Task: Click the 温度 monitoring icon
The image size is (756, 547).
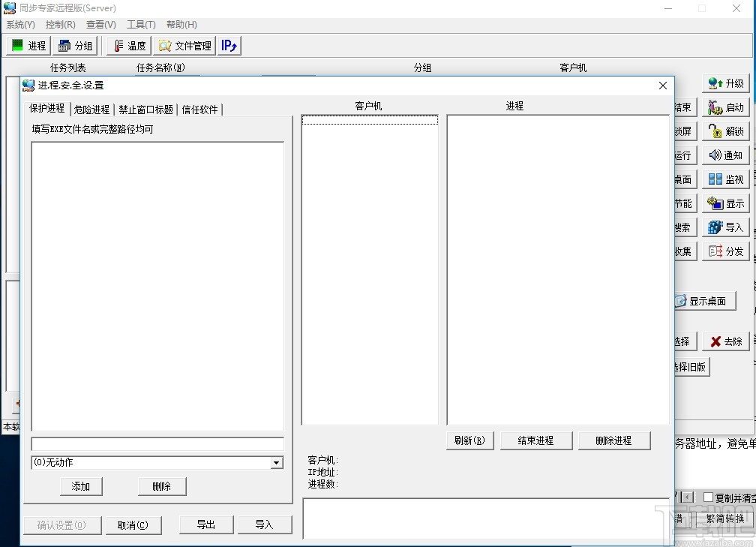Action: [127, 45]
